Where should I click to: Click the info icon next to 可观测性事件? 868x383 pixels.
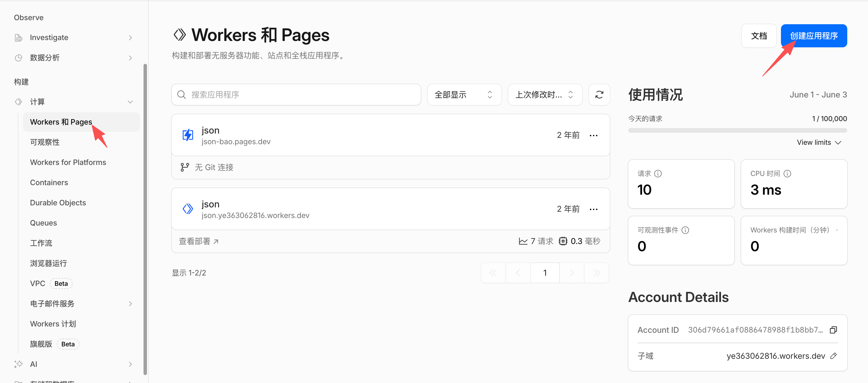[685, 230]
